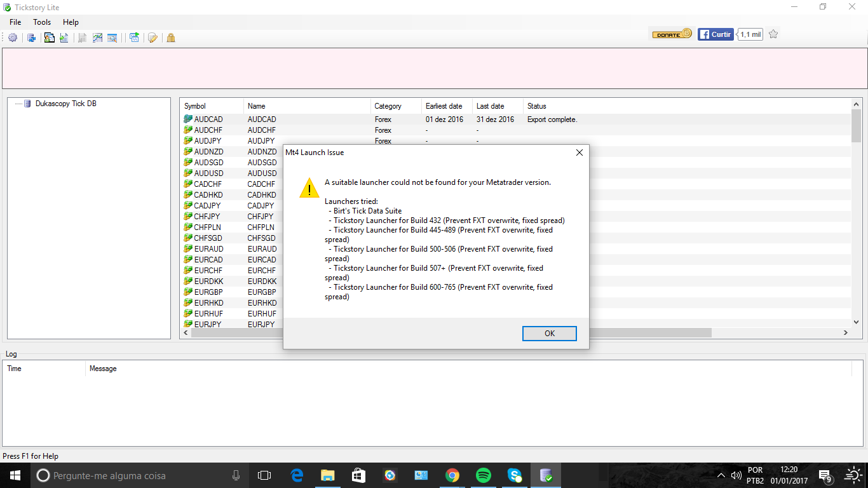
Task: Open the Windows Start menu
Action: coord(15,475)
